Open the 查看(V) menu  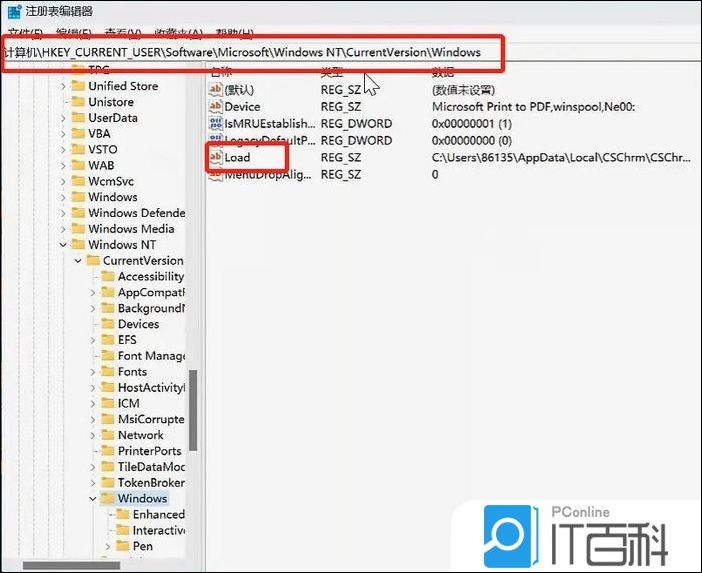tap(123, 33)
